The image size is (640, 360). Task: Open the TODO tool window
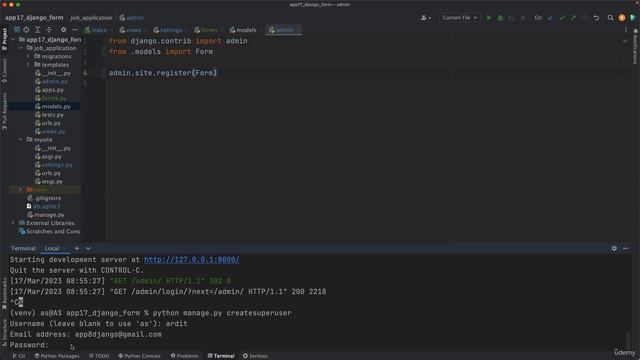[99, 356]
